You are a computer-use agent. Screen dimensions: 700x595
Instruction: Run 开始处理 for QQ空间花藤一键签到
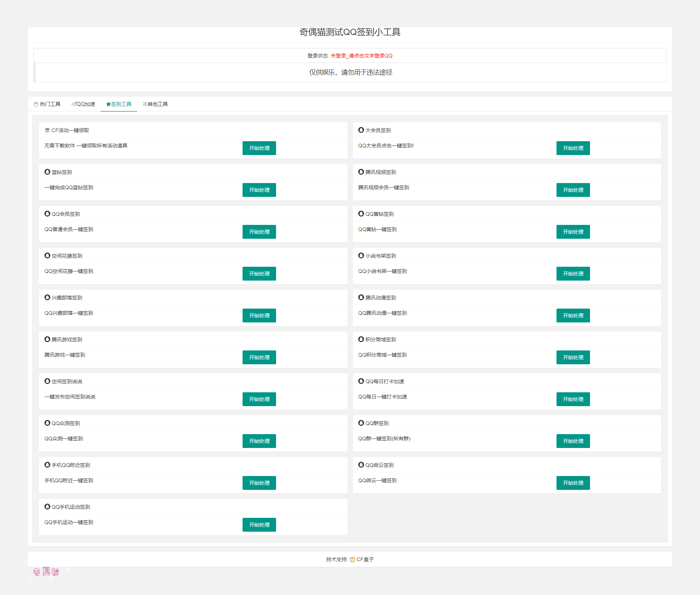point(259,274)
